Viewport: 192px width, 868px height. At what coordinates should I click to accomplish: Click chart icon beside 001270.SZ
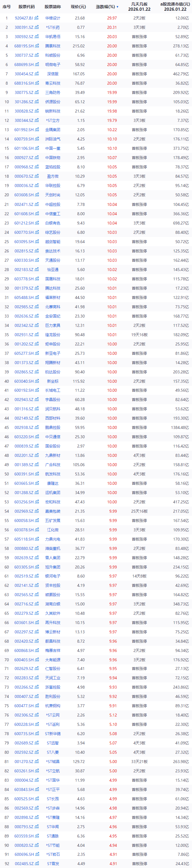click(36, 762)
